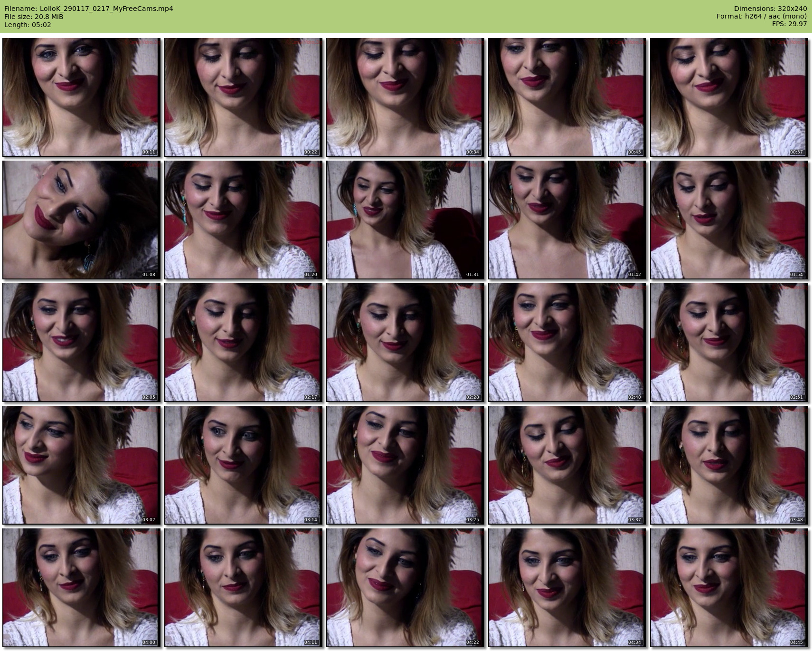Select the frame marked 03:25

pos(405,465)
